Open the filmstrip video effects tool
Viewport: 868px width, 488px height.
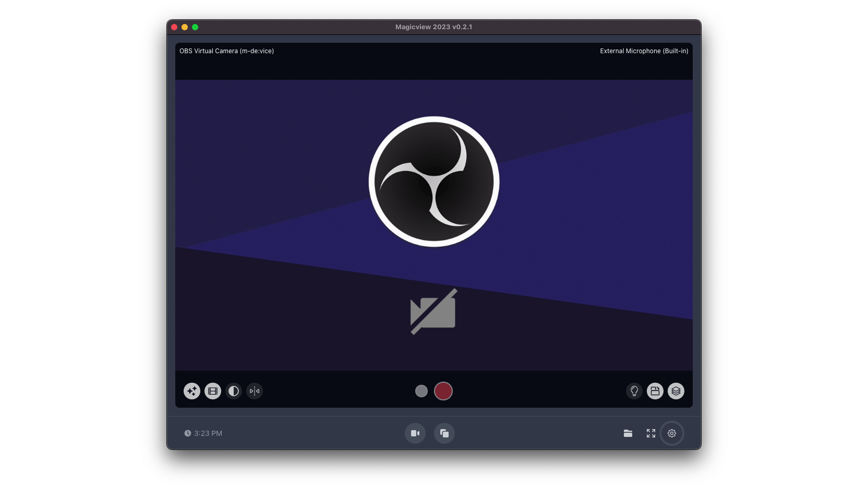point(212,391)
